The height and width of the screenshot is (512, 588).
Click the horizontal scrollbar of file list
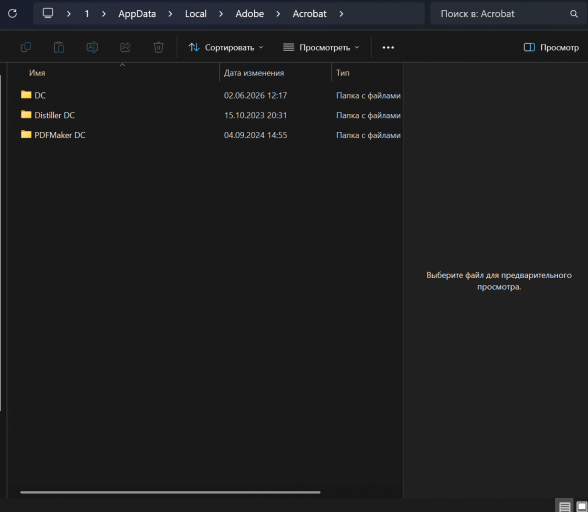tap(170, 492)
